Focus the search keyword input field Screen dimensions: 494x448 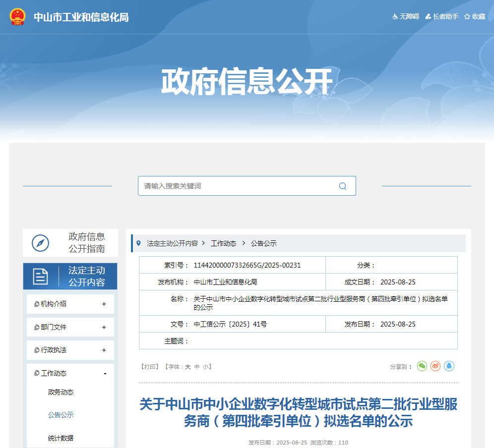(238, 186)
